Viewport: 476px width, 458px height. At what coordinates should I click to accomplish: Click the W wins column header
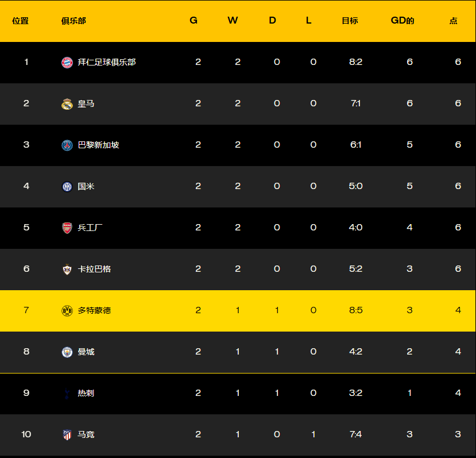point(233,21)
